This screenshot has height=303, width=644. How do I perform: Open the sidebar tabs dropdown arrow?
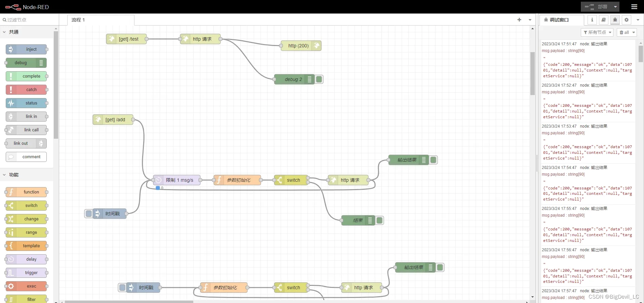[638, 20]
